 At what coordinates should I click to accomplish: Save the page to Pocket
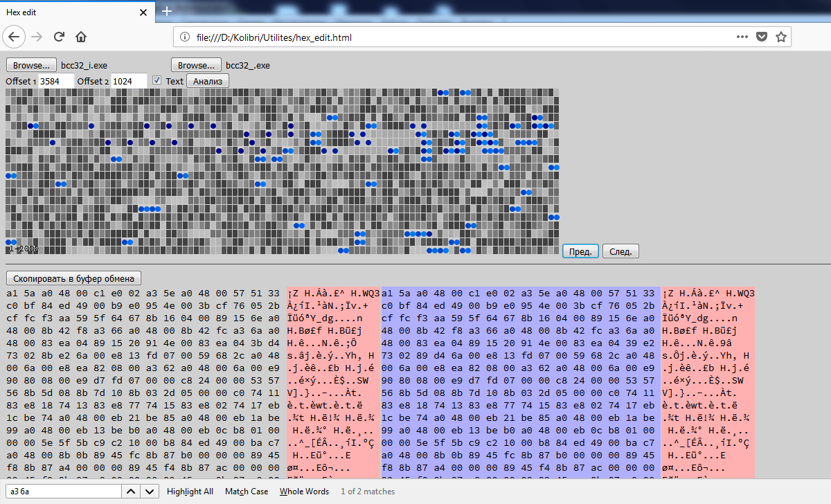762,37
